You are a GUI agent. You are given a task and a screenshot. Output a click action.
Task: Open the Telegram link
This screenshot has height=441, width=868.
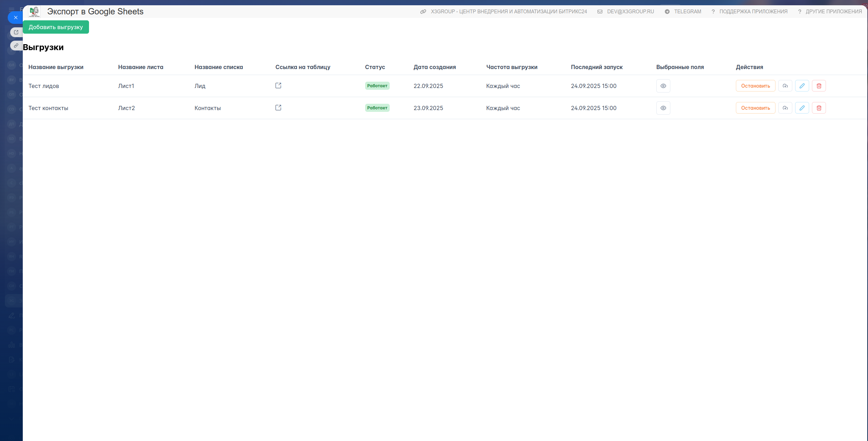687,12
